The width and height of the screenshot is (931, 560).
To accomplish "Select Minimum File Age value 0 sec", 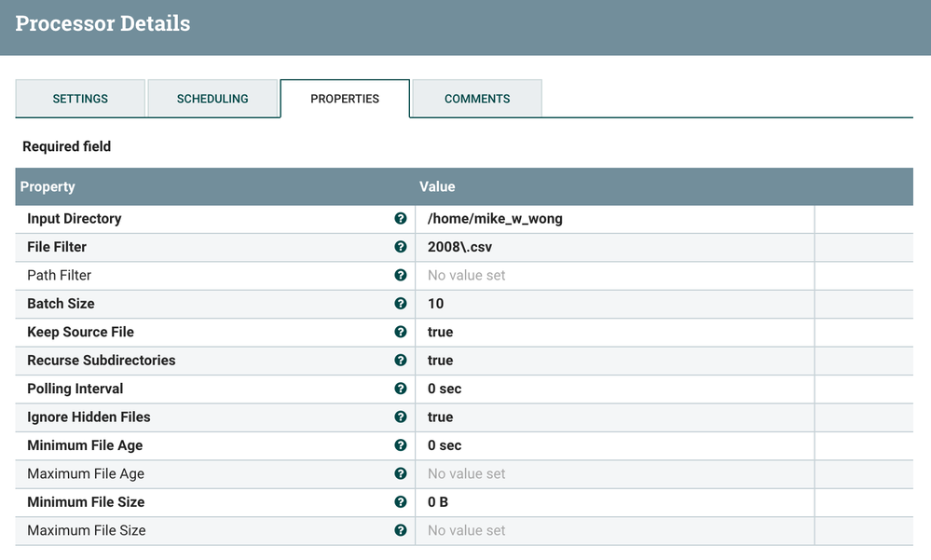I will (x=614, y=445).
